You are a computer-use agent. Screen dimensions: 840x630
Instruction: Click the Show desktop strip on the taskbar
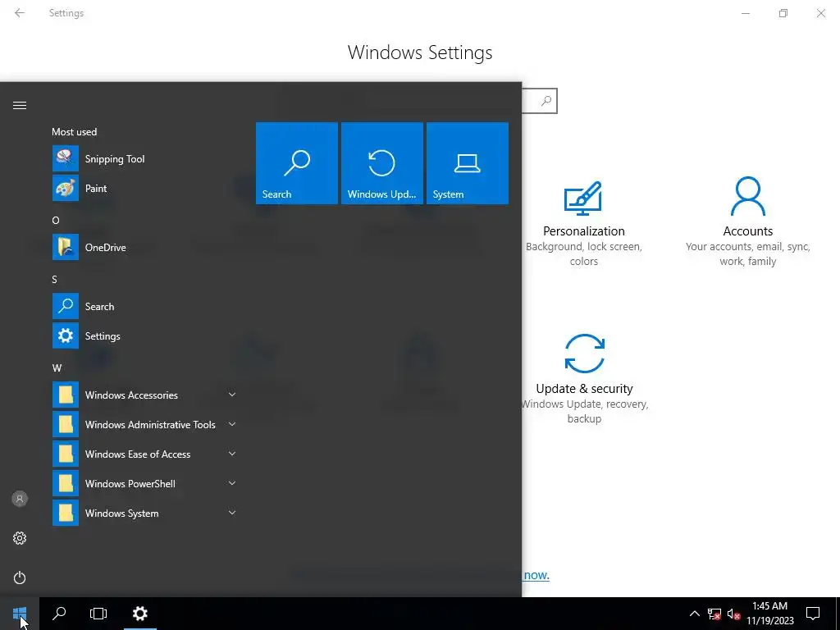pyautogui.click(x=838, y=614)
